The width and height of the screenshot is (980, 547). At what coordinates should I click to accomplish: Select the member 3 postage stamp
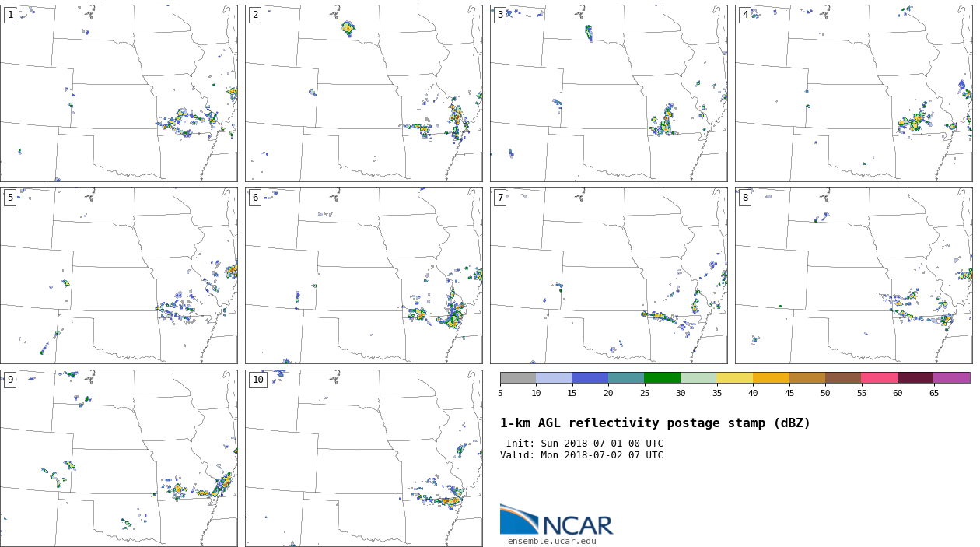coord(608,93)
